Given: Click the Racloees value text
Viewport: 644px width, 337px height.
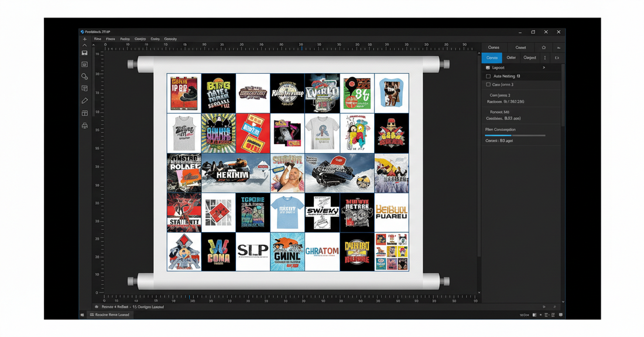Looking at the screenshot, I should (x=505, y=101).
